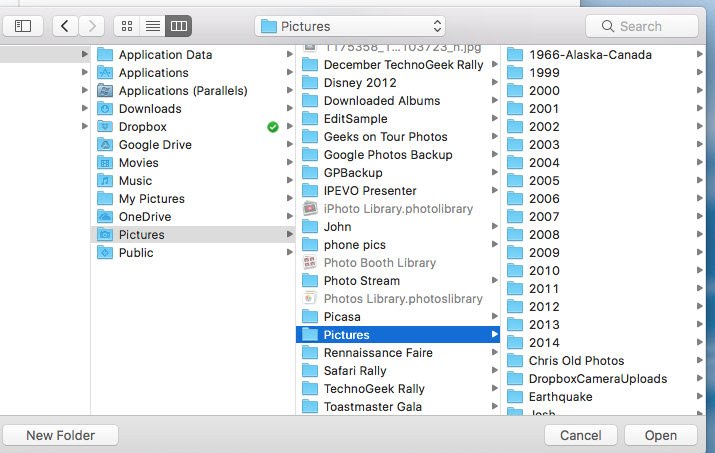Go forward with the right chevron button
The image size is (715, 453).
click(92, 26)
